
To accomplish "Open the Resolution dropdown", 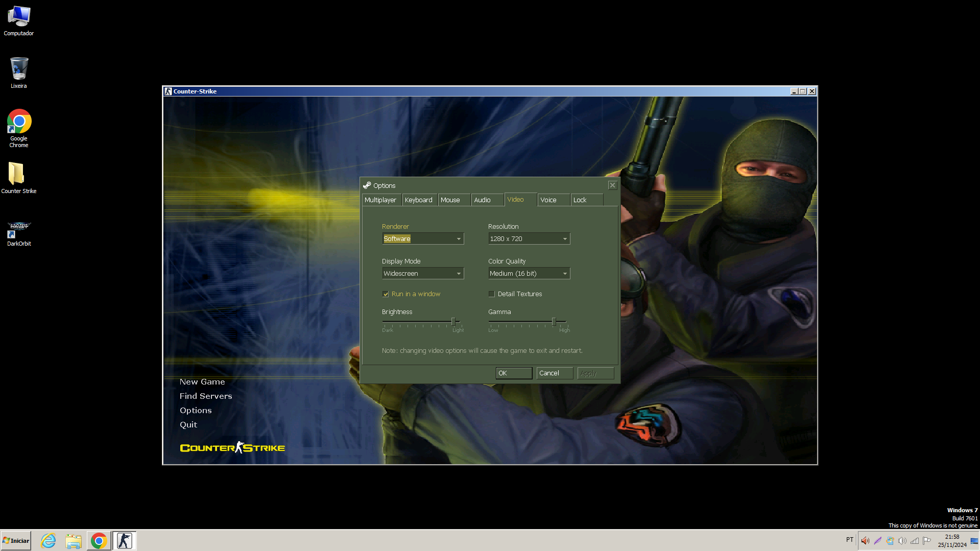I will click(x=529, y=238).
